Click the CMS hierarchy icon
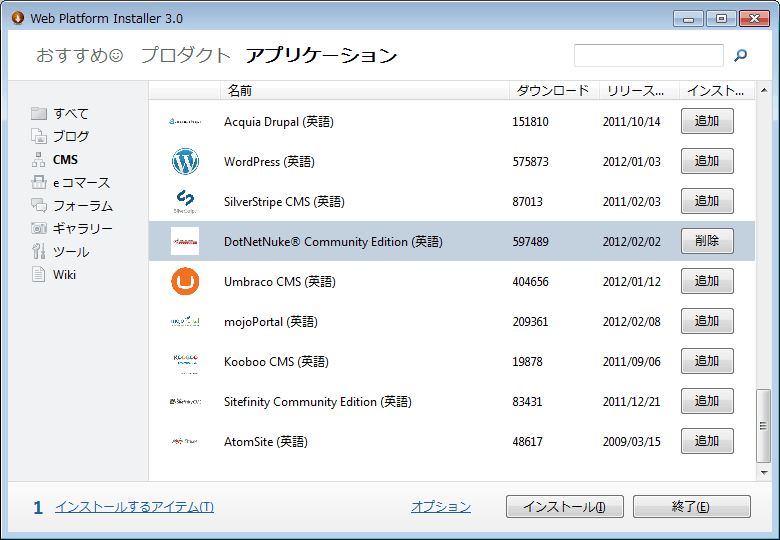Viewport: 780px width, 540px height. [39, 160]
